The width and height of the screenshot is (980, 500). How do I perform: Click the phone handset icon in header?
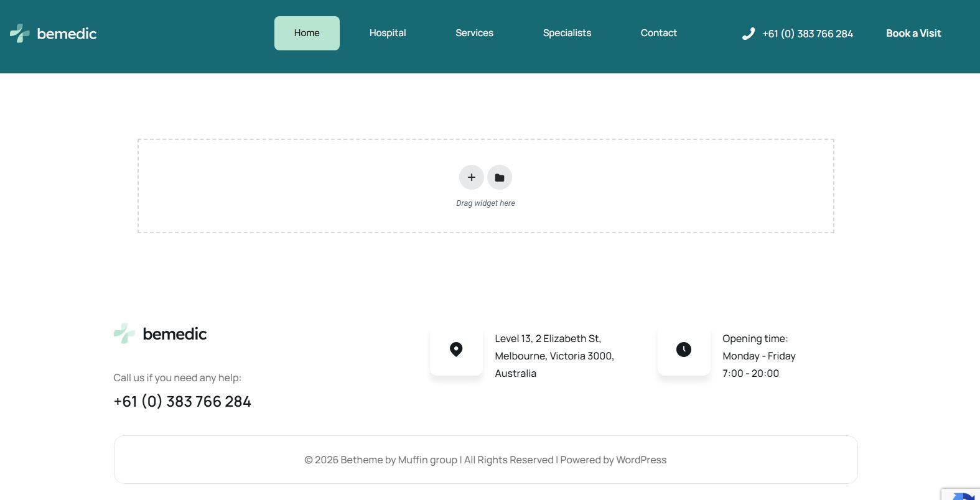[x=748, y=34]
